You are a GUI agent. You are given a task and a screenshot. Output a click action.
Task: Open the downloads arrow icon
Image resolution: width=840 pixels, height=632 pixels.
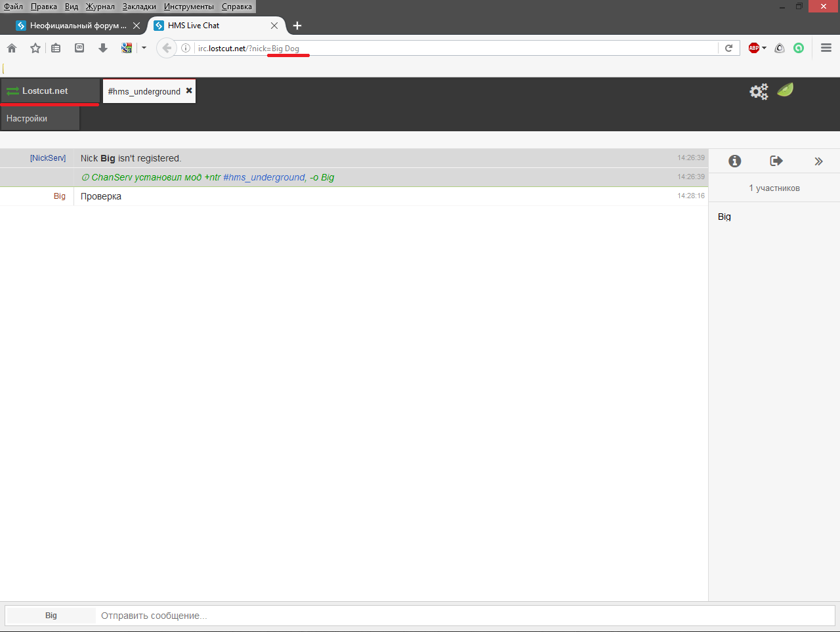click(103, 48)
